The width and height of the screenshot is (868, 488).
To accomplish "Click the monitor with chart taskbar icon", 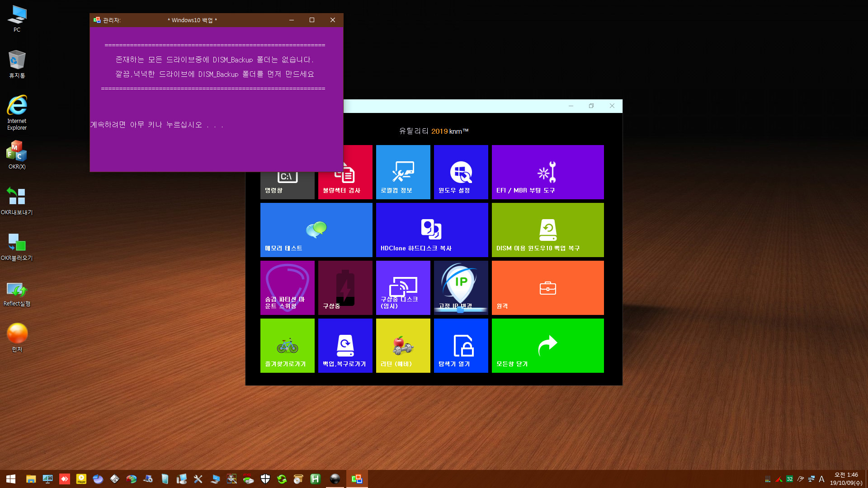I will pyautogui.click(x=47, y=479).
